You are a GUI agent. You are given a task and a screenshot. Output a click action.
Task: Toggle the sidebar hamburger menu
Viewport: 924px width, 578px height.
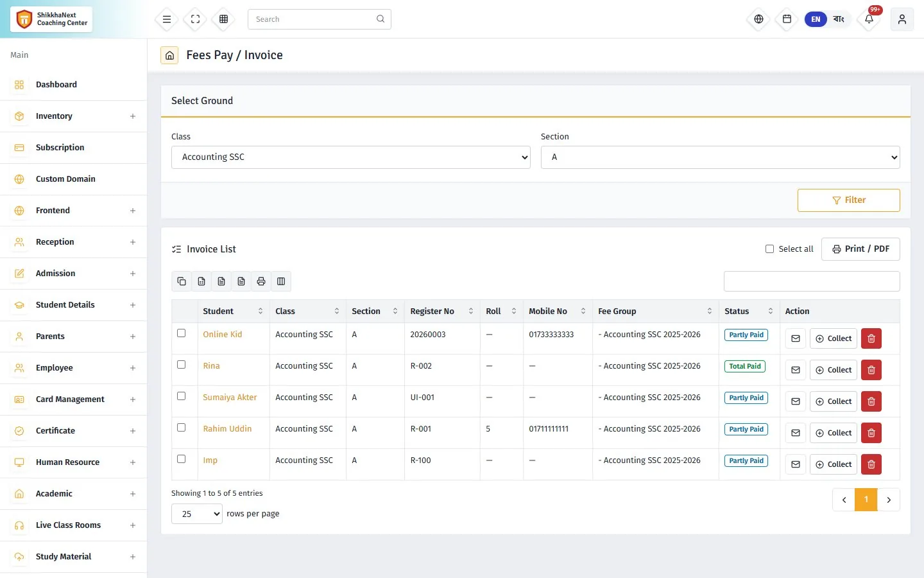(x=167, y=19)
